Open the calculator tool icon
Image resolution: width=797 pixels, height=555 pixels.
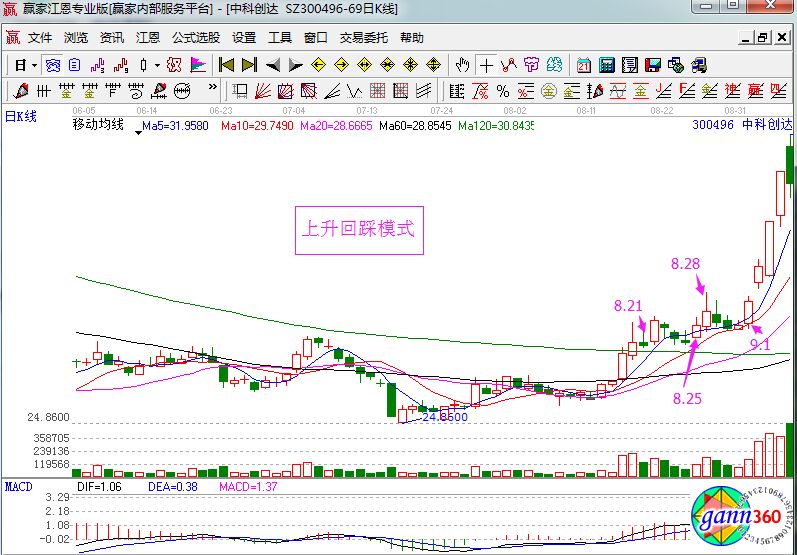pyautogui.click(x=606, y=65)
